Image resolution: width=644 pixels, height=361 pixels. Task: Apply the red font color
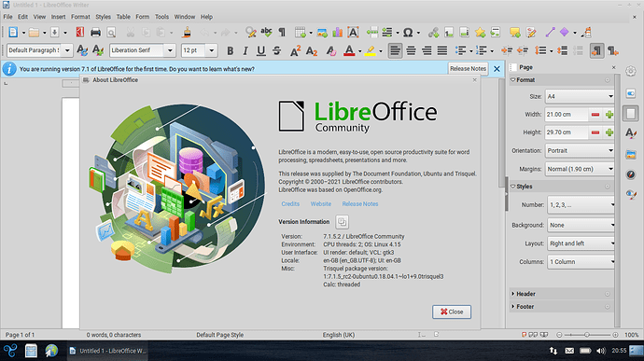click(349, 50)
